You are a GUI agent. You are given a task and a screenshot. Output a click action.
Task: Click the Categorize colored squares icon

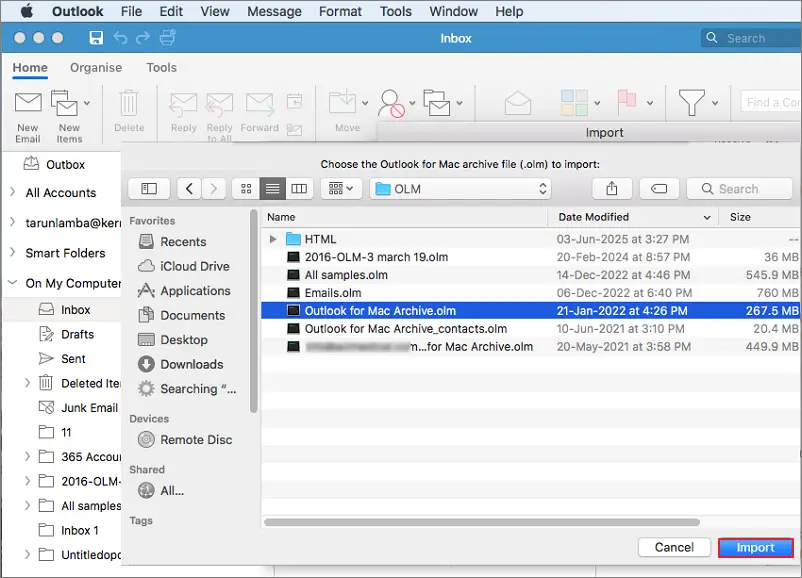(574, 103)
